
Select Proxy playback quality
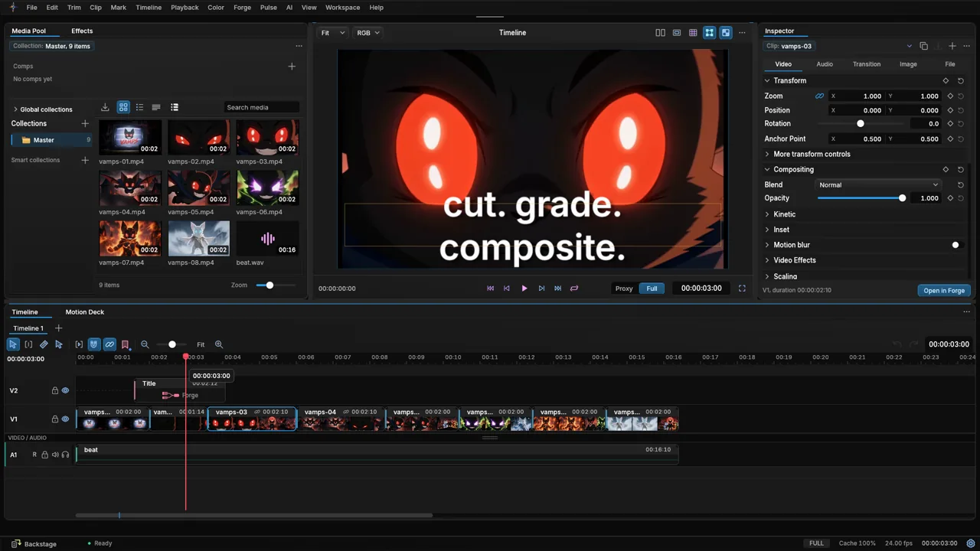pyautogui.click(x=624, y=289)
